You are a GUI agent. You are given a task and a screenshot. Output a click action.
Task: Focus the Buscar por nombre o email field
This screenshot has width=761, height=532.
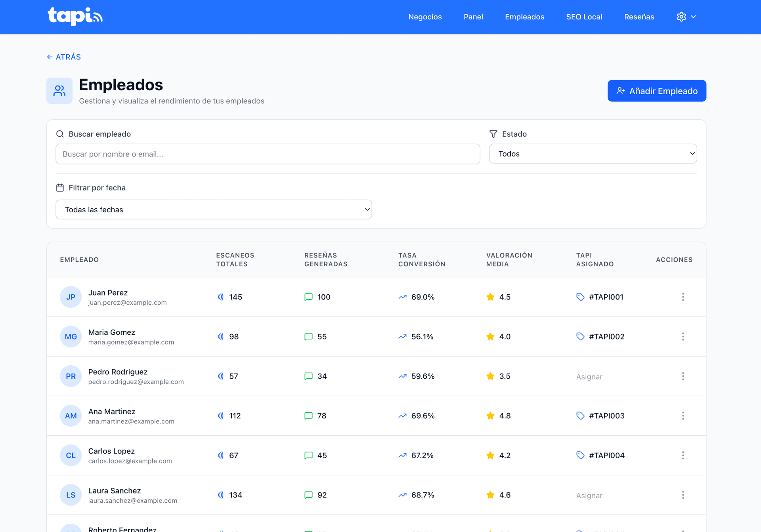(x=268, y=154)
